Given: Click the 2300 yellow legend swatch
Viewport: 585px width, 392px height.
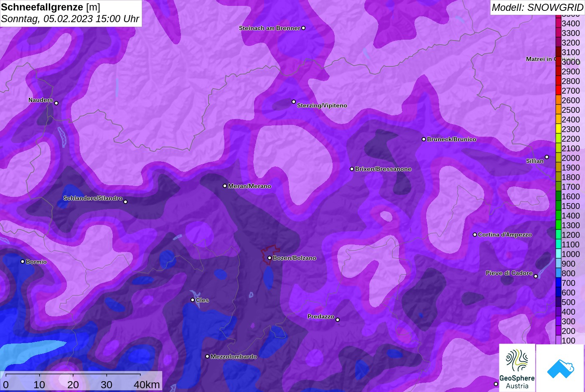Looking at the screenshot, I should click(558, 129).
